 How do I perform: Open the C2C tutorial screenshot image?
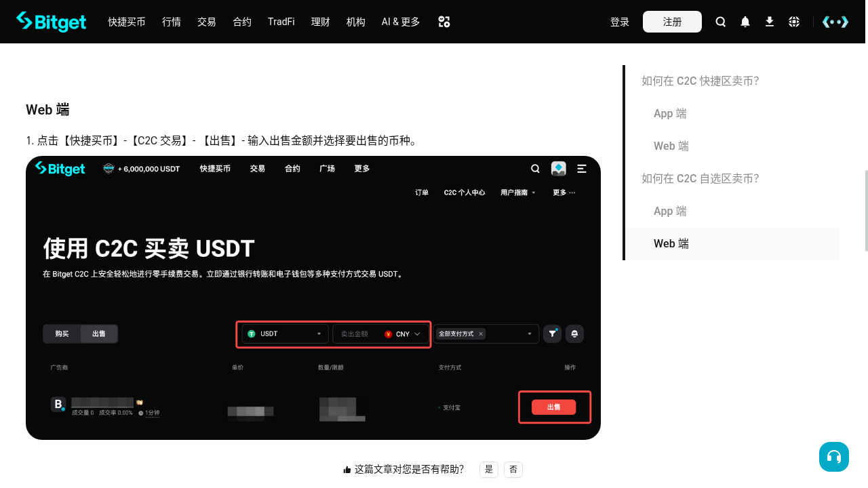pos(313,298)
